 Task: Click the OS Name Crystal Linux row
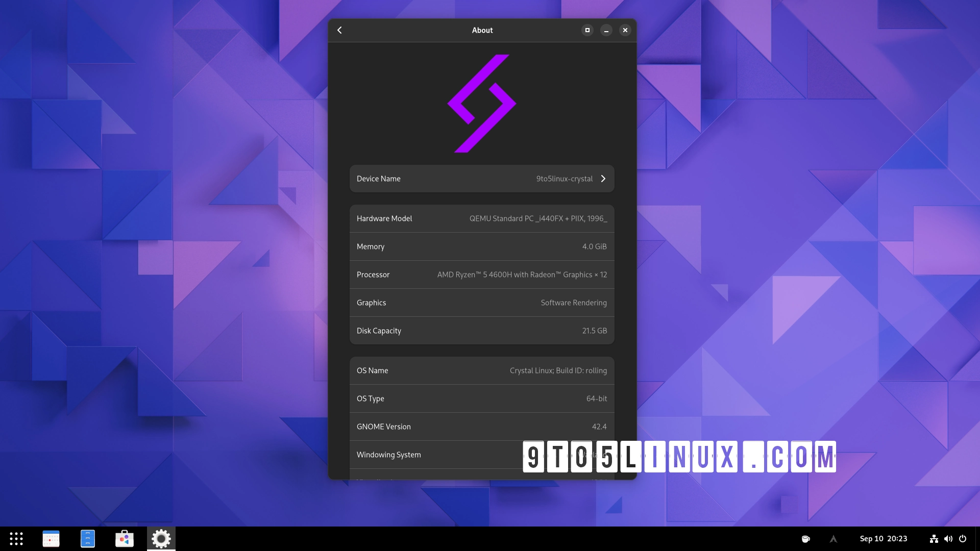[482, 370]
